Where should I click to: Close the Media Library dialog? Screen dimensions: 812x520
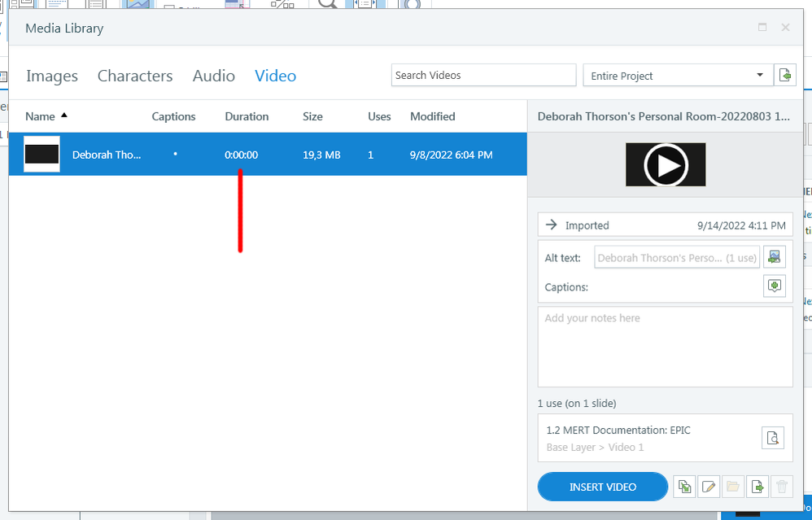(786, 28)
